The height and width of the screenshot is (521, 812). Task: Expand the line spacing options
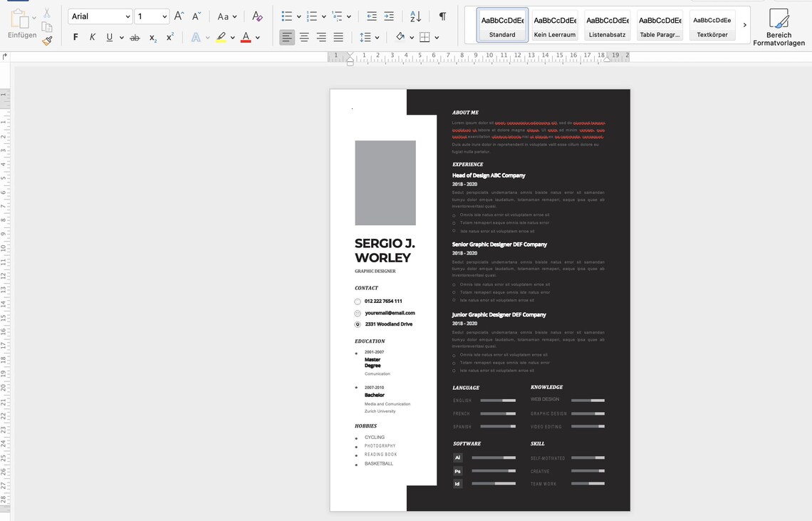(x=378, y=37)
